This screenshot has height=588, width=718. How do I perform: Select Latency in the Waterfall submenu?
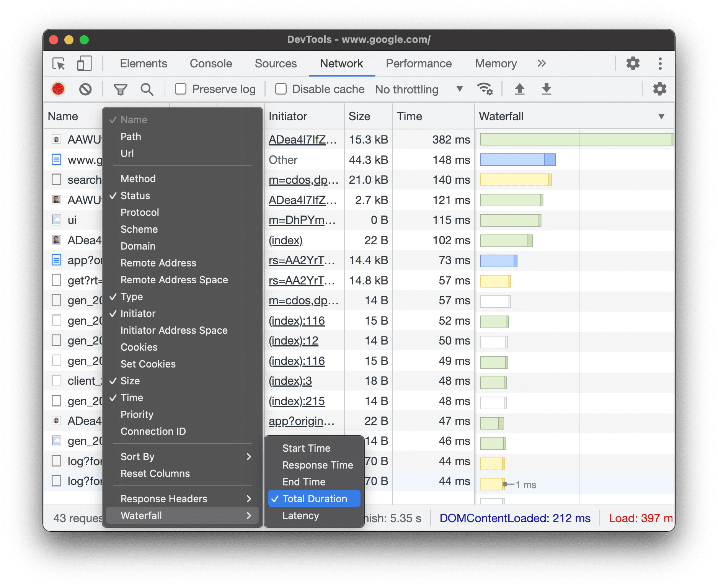301,516
